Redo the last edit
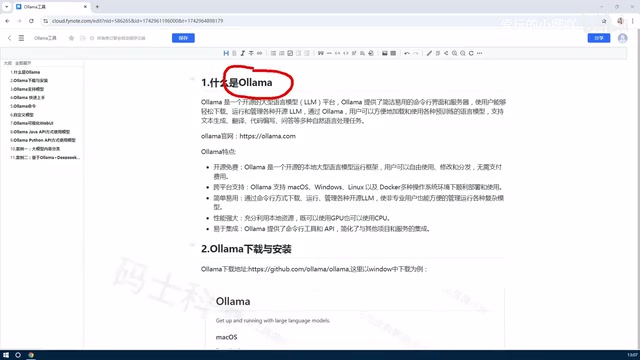This screenshot has width=640, height=360. tap(416, 53)
